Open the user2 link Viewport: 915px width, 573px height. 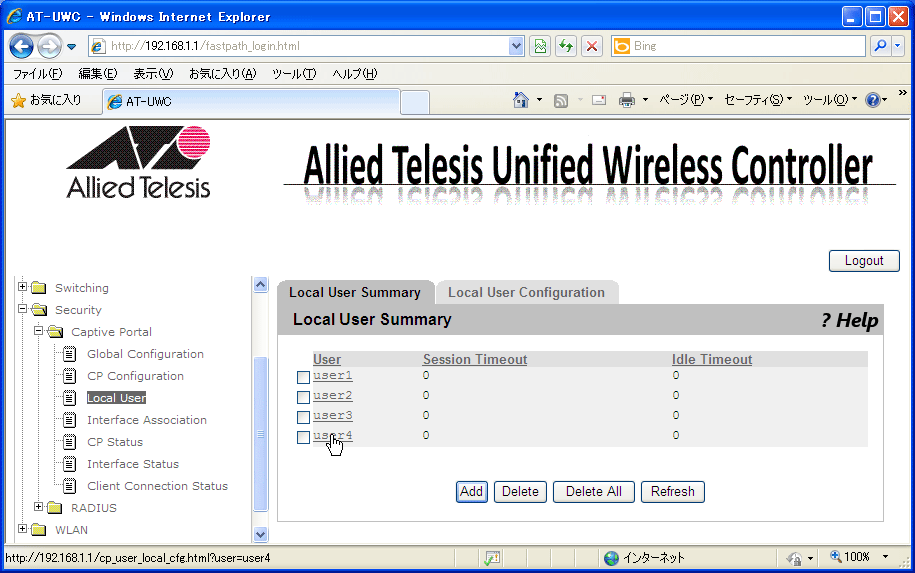(x=333, y=395)
